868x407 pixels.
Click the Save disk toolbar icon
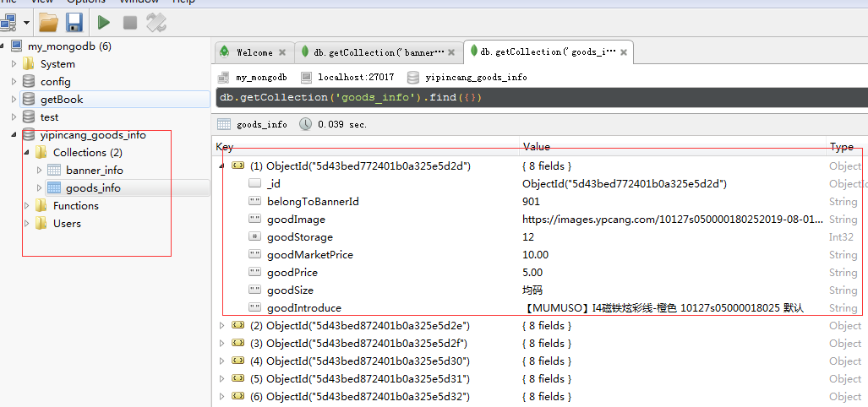pyautogui.click(x=74, y=22)
